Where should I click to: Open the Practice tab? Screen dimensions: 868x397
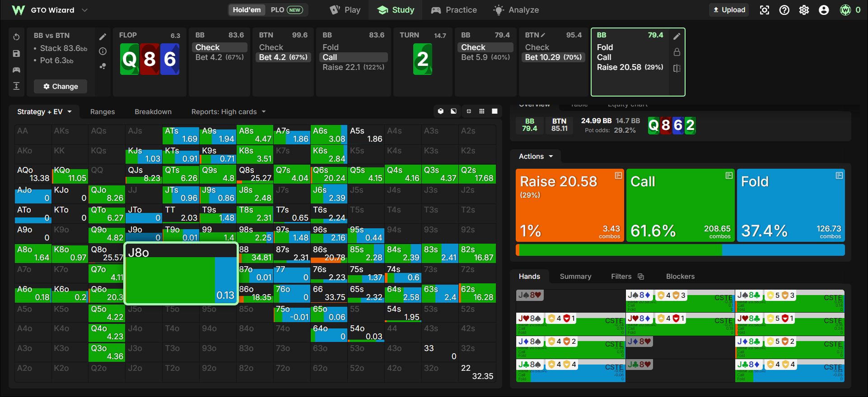[x=454, y=10]
